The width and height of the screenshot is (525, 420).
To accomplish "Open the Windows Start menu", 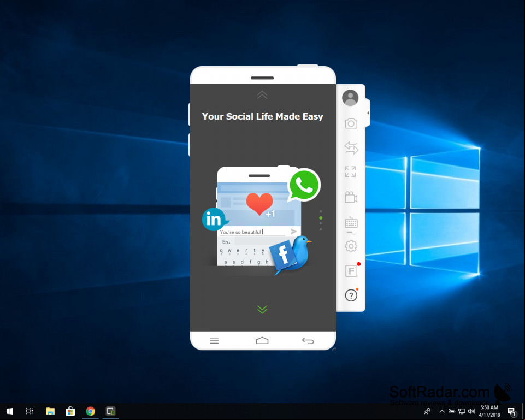I will (10, 411).
